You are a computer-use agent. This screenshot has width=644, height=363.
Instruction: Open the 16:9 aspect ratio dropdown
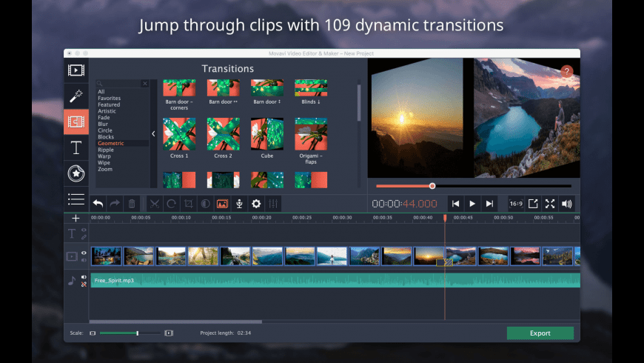point(515,204)
